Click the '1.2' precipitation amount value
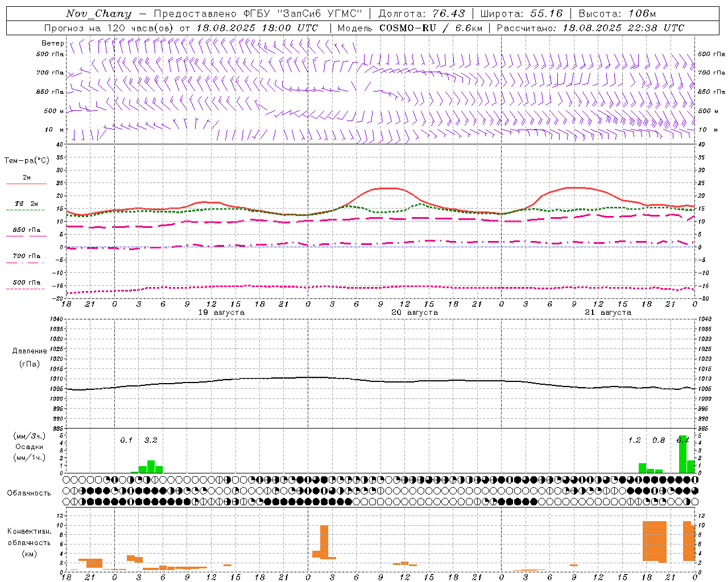Screen dimensions: 728x582 634,440
